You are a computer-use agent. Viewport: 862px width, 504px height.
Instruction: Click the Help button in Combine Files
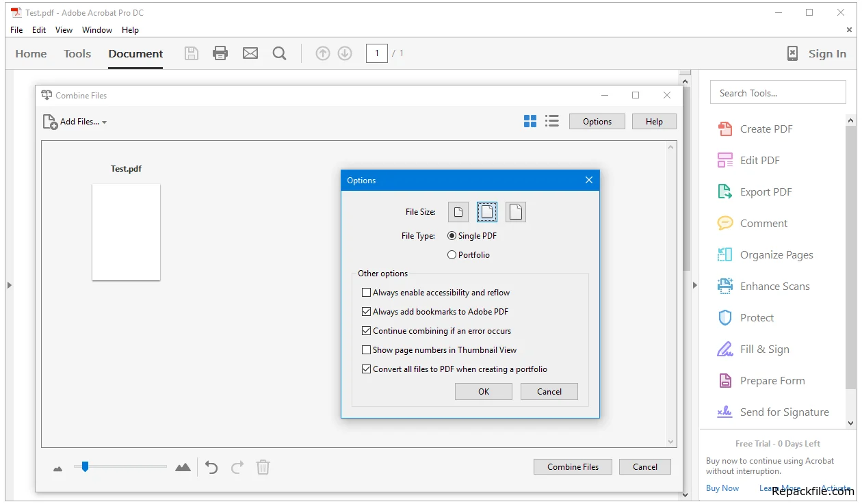pyautogui.click(x=654, y=121)
